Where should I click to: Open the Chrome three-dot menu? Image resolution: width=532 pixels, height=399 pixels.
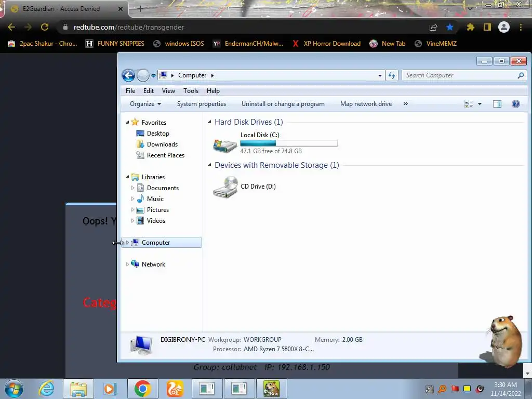521,27
